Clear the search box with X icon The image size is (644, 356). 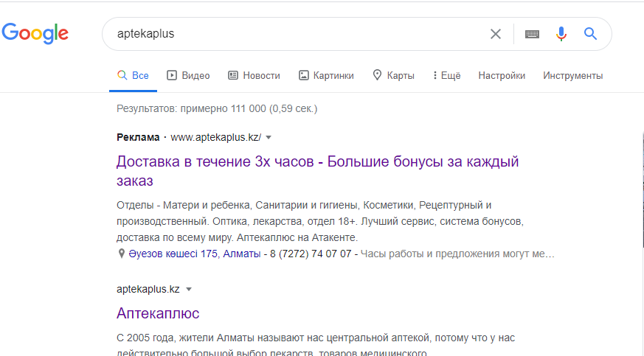click(x=496, y=34)
